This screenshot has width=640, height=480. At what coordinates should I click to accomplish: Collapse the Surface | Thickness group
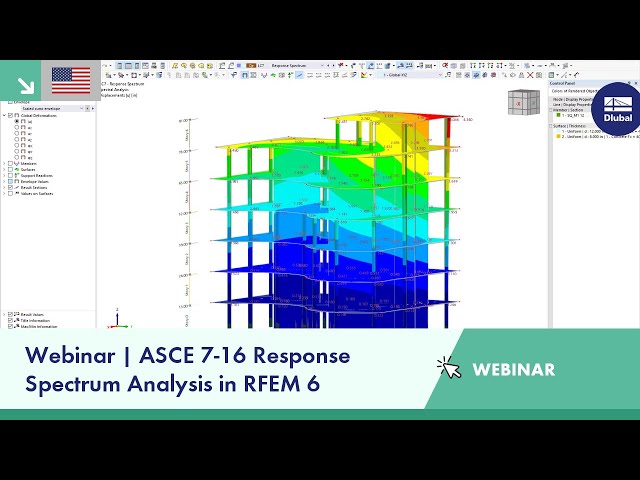[x=551, y=126]
